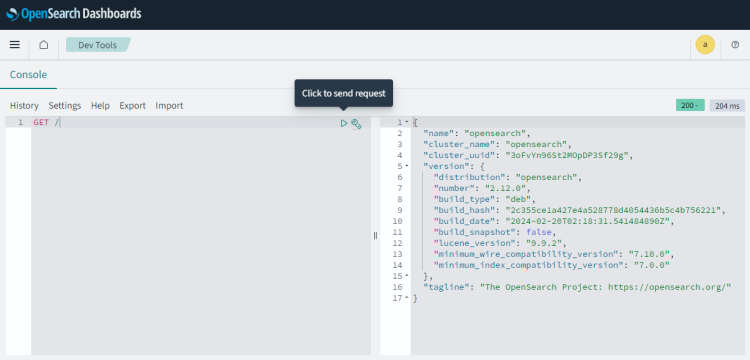Collapse the "version" object fold arrow
Screen dimensions: 750x360
[407, 166]
